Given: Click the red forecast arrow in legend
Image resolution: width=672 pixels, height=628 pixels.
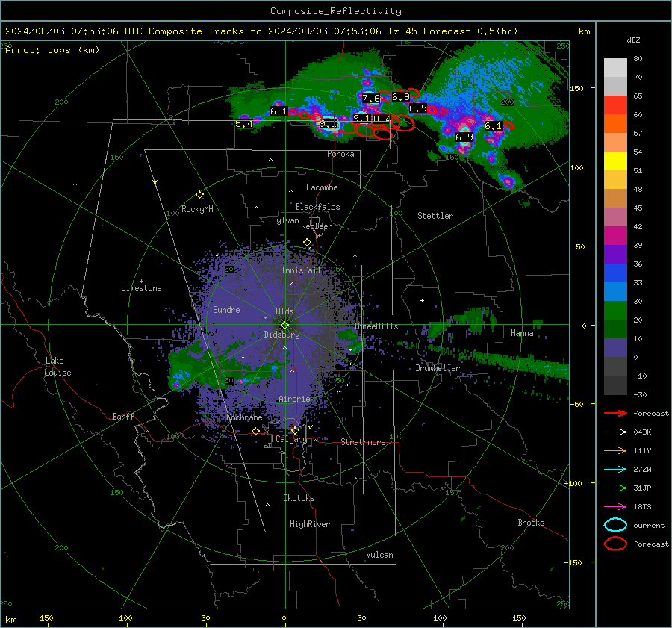Looking at the screenshot, I should coord(615,413).
